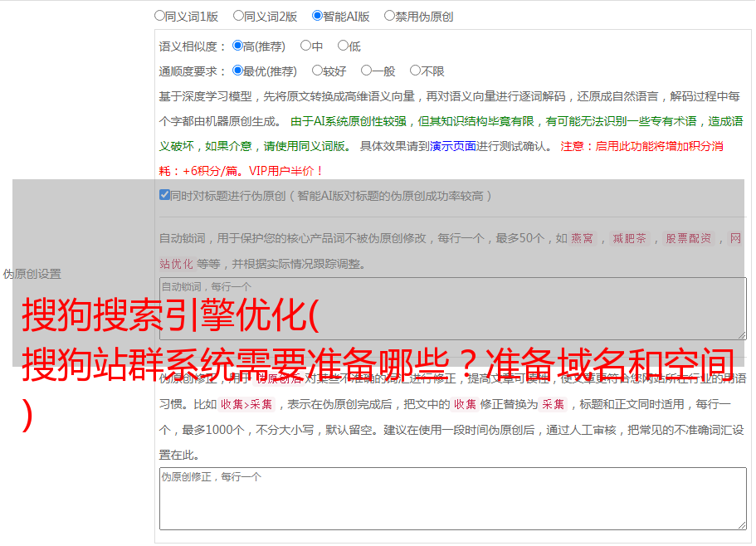Set 语义相似度 to 中

(305, 46)
